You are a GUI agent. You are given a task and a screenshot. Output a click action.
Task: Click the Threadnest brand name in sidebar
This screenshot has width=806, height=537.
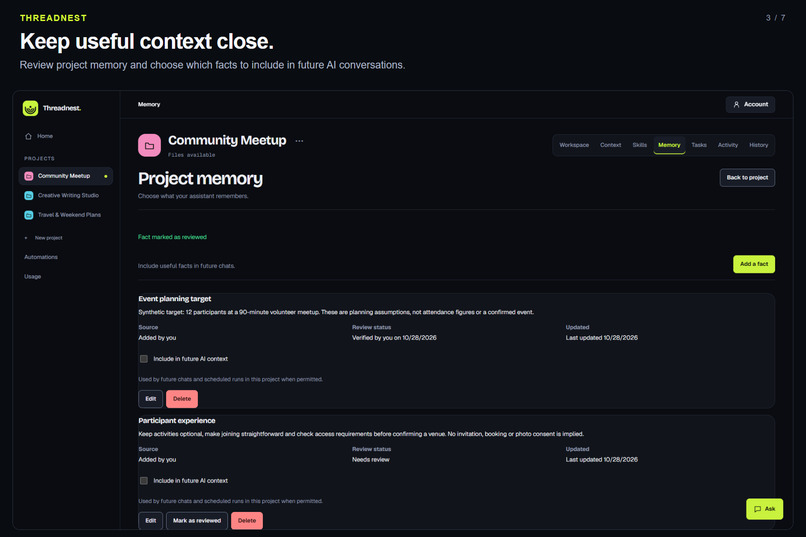click(62, 108)
